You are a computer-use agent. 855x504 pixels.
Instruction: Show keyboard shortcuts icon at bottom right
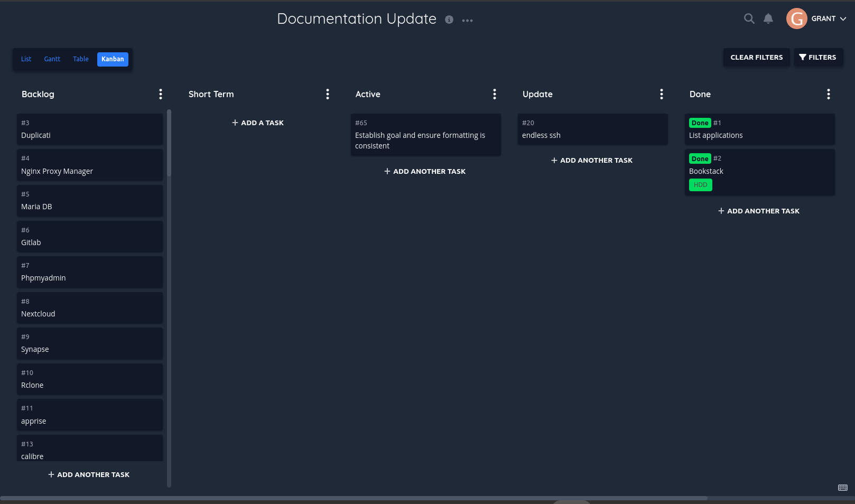click(843, 488)
